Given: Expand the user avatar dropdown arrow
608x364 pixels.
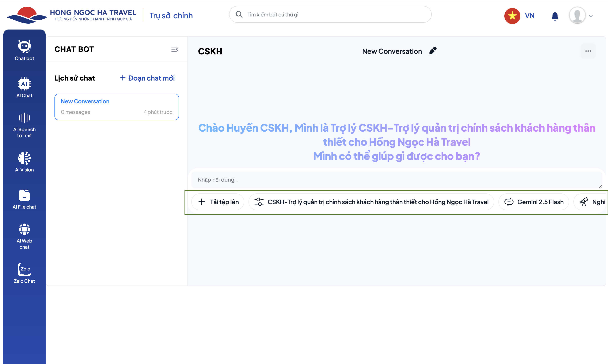Looking at the screenshot, I should point(590,16).
